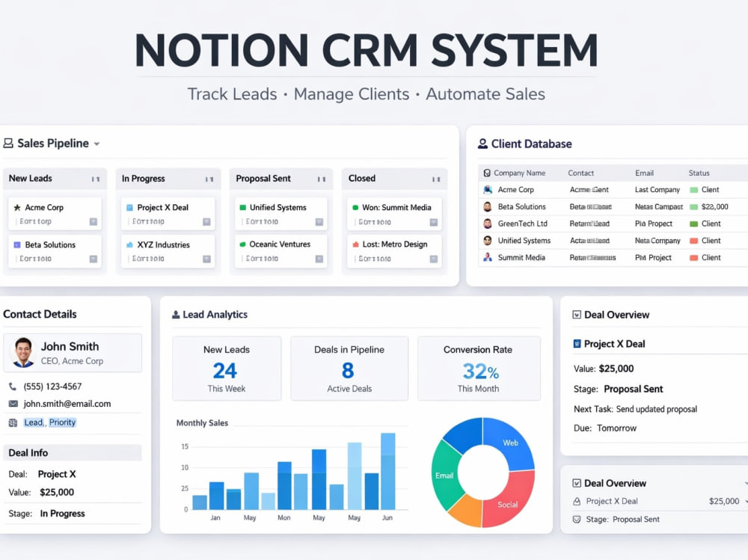Click the Lost: Metro Design red status icon
Image resolution: width=748 pixels, height=560 pixels.
355,244
